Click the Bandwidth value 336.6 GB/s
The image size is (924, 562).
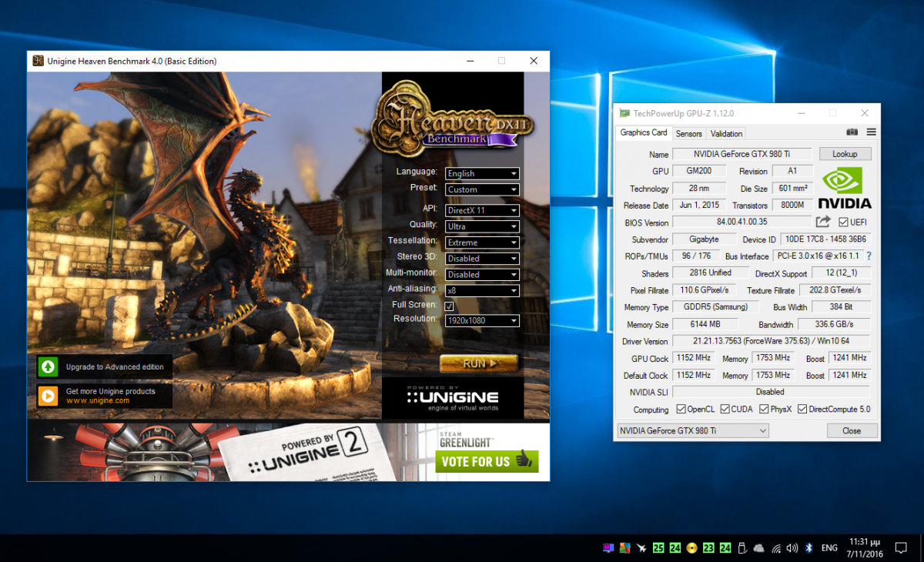coord(835,324)
